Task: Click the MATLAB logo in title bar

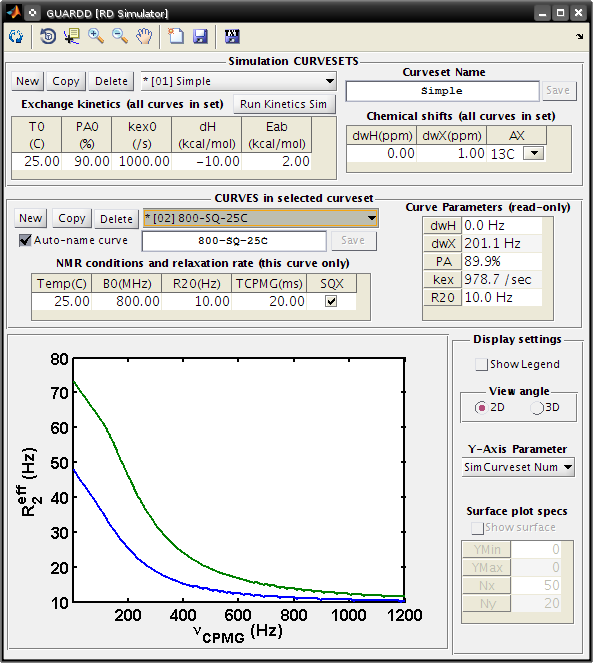Action: tap(14, 13)
